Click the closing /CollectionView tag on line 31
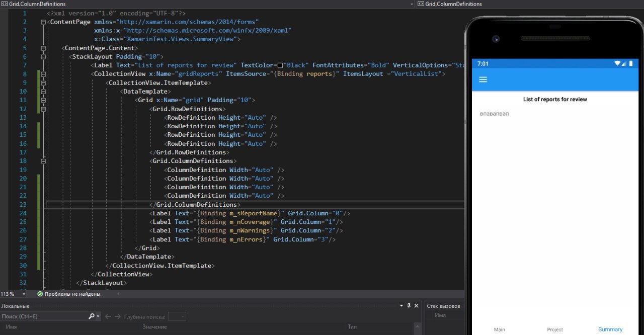 pos(122,274)
